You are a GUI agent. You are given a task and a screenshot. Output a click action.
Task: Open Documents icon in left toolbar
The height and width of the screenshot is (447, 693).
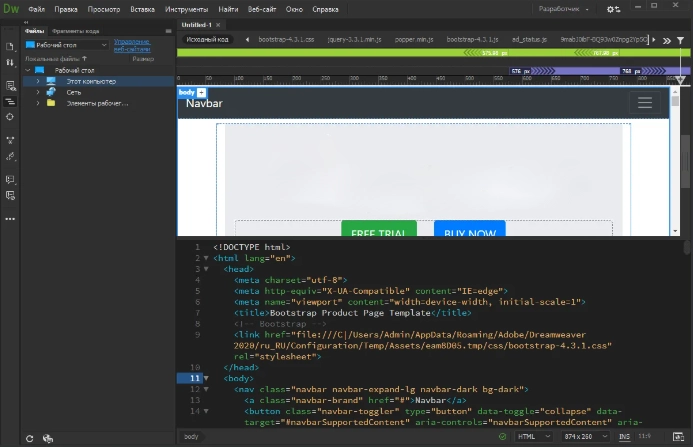(x=10, y=46)
